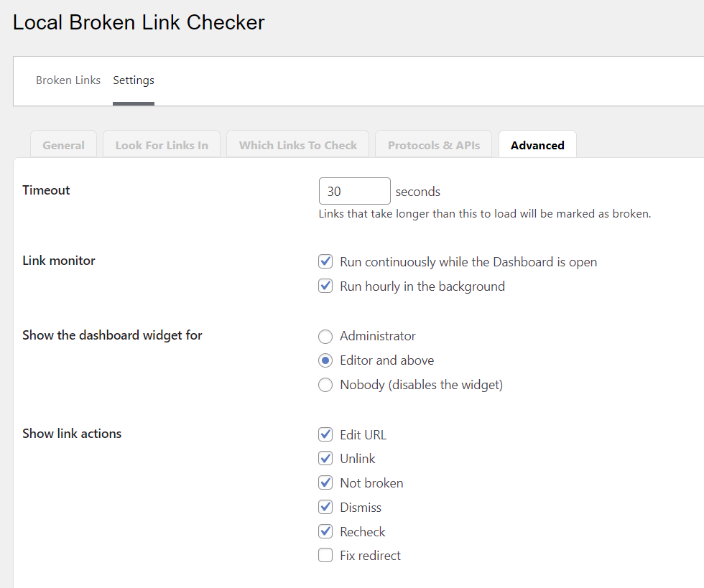Choose 'Editor and above' for dashboard widget
The width and height of the screenshot is (704, 588).
click(325, 360)
